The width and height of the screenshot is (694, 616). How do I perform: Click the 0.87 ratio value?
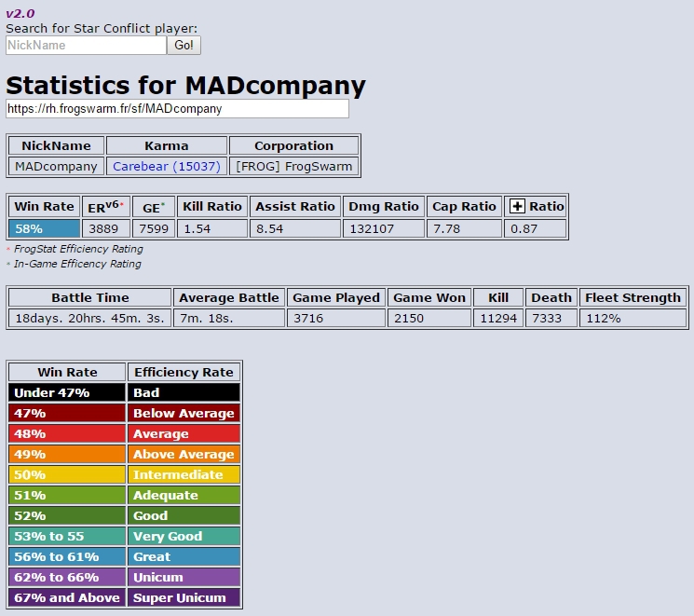click(x=535, y=229)
